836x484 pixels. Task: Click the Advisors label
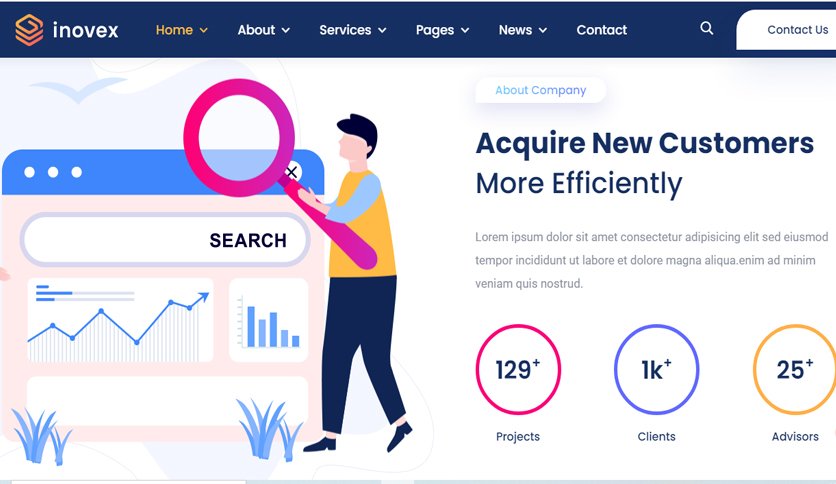pos(795,437)
